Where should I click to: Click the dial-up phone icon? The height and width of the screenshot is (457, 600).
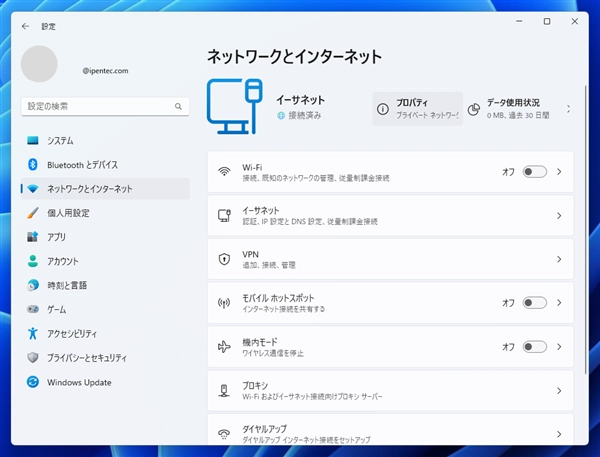point(224,434)
